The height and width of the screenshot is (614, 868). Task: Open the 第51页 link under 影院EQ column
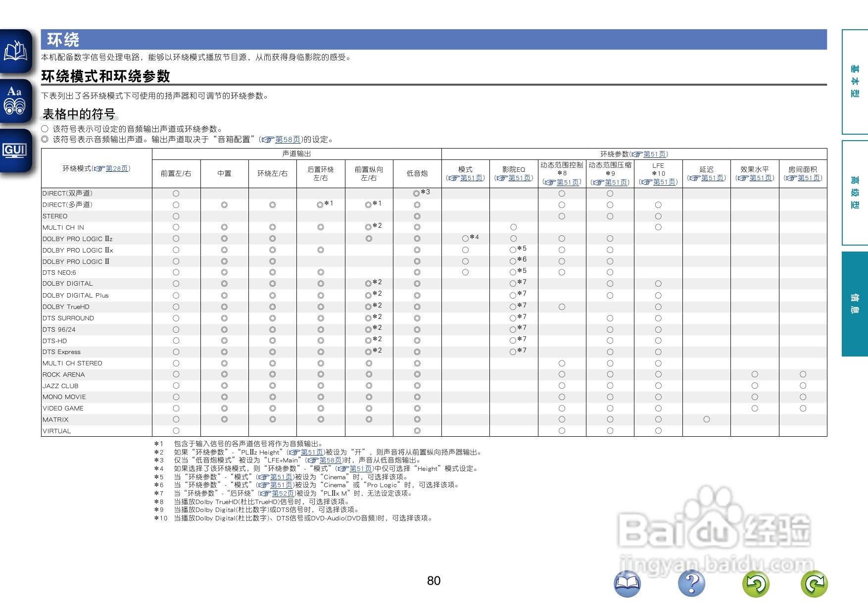pos(520,178)
